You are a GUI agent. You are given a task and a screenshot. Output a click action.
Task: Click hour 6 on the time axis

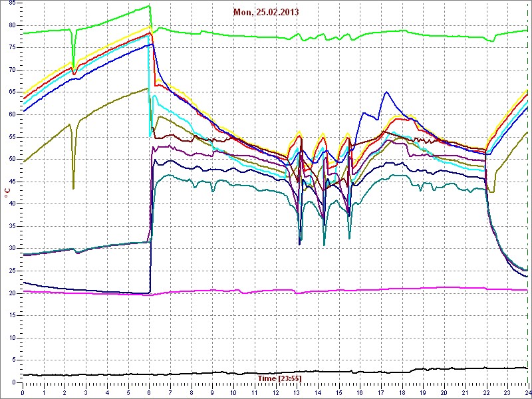coord(149,392)
